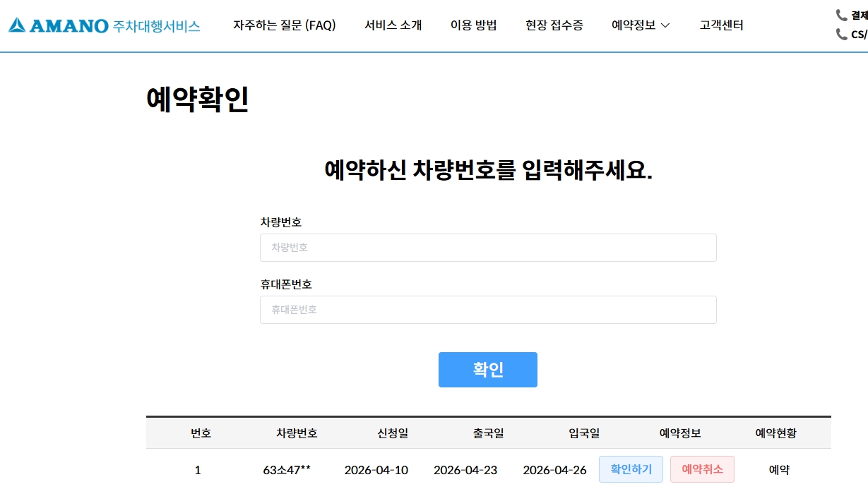Image resolution: width=868 pixels, height=489 pixels.
Task: Click 확인하기 for reservation 1
Action: tap(631, 469)
